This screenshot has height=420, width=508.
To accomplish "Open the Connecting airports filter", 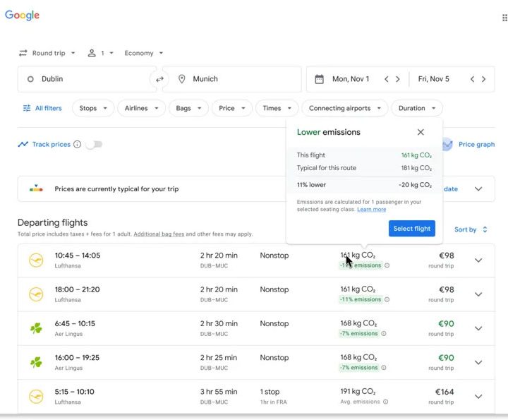I will tap(345, 108).
